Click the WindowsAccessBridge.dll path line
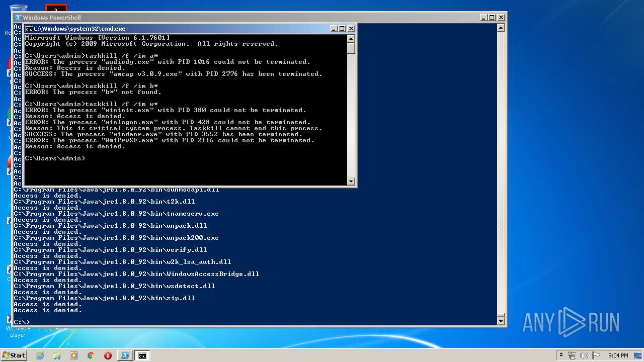The height and width of the screenshot is (362, 644). (136, 274)
